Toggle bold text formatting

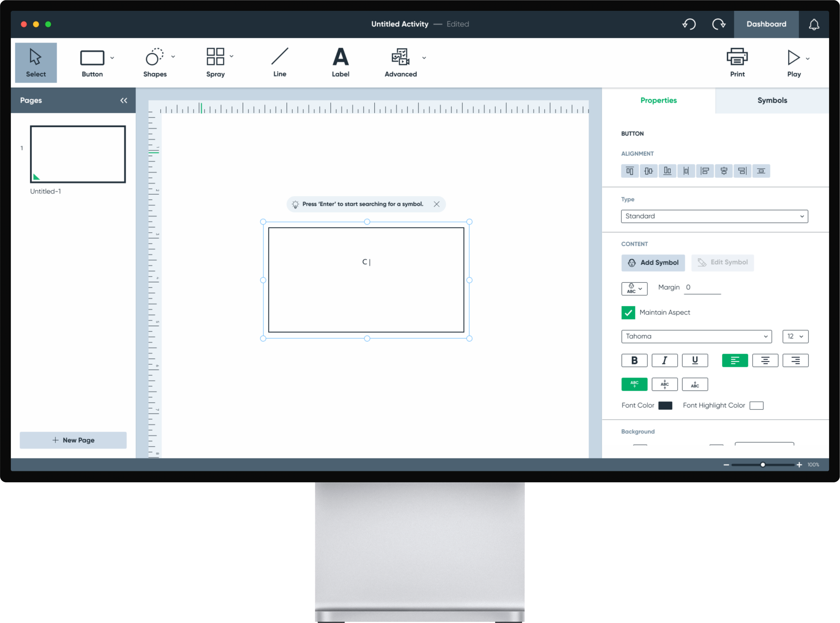(x=635, y=360)
